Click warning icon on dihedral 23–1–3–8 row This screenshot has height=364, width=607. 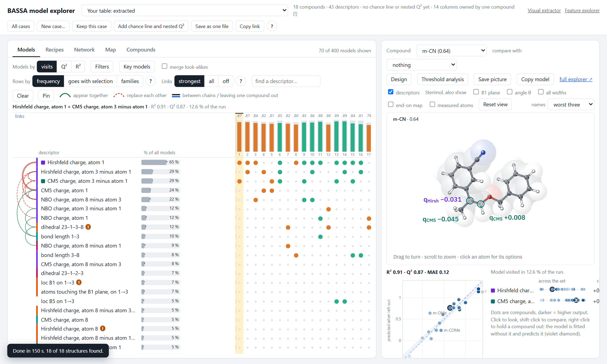point(88,227)
